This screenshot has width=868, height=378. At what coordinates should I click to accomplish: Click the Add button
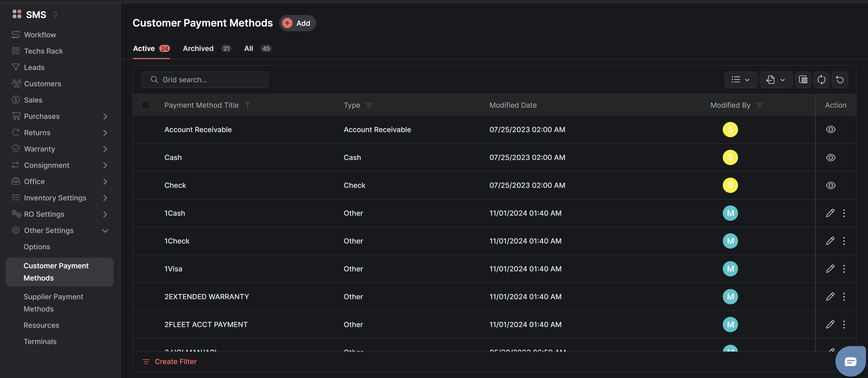[x=297, y=23]
